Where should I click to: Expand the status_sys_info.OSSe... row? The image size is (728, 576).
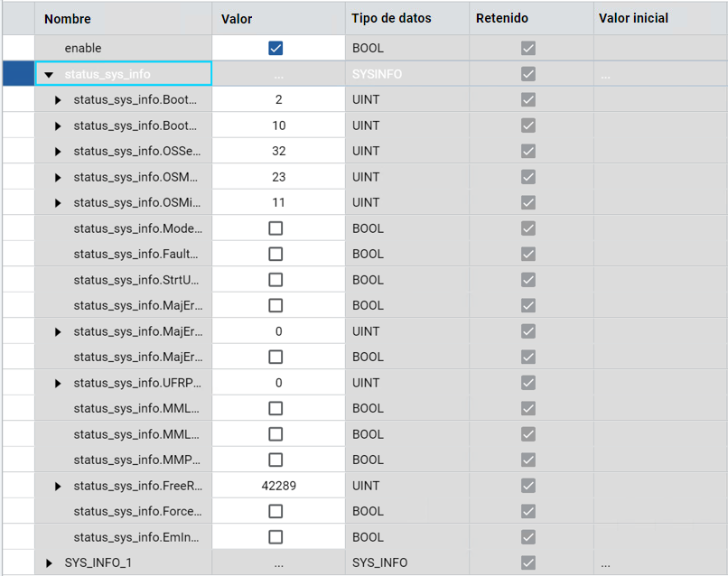(x=59, y=152)
